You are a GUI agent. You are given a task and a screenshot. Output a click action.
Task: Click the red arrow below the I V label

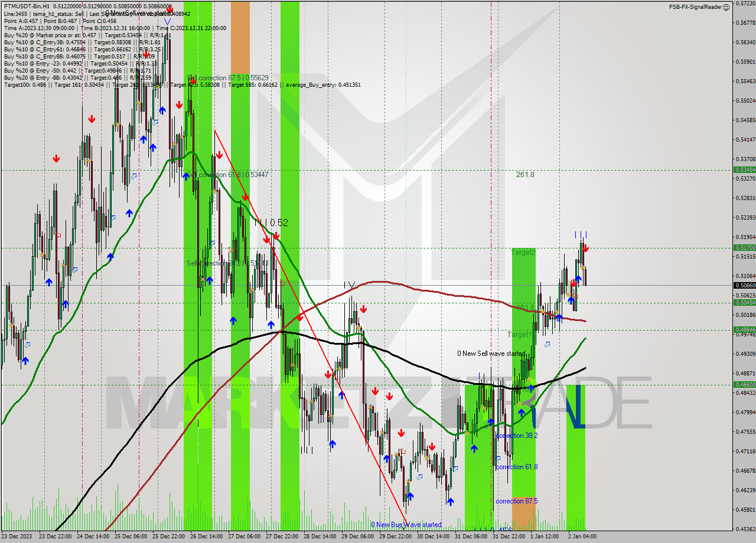(x=363, y=309)
